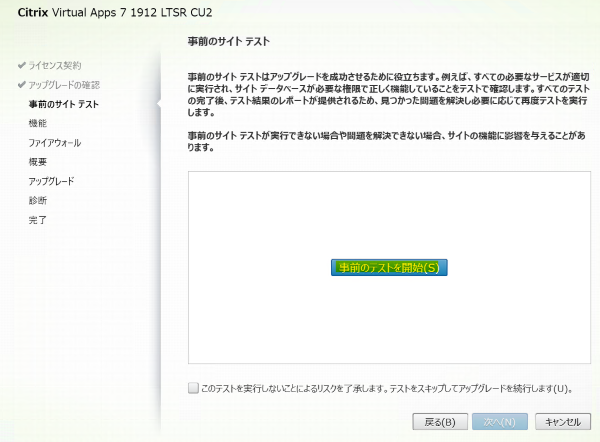Screen dimensions: 600x442
Task: Select the 完了 step
Action: tap(38, 220)
